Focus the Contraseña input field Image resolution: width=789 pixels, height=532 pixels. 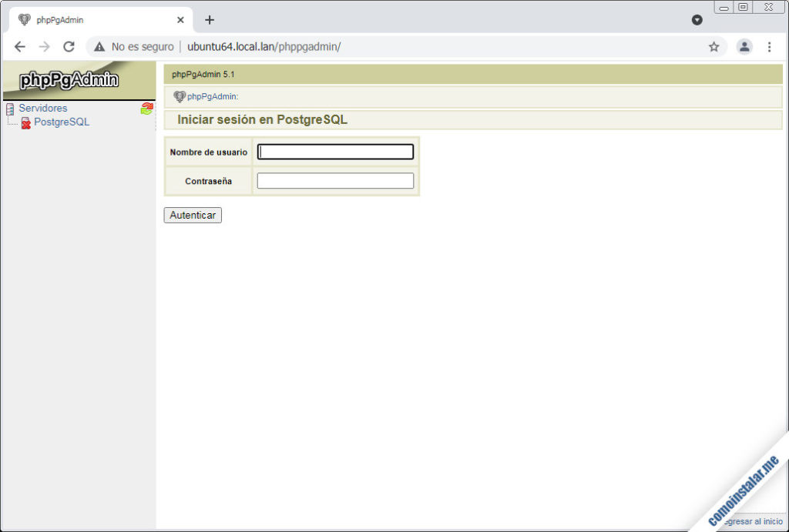[x=335, y=181]
